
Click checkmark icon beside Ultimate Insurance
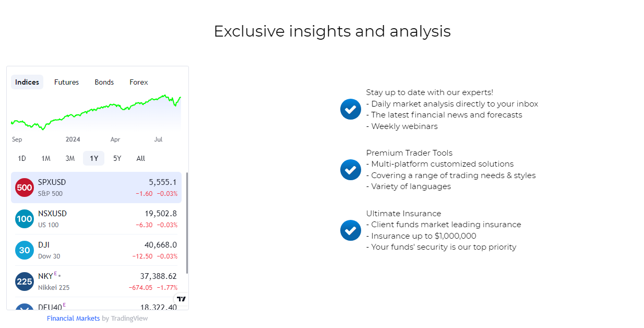[x=351, y=230]
